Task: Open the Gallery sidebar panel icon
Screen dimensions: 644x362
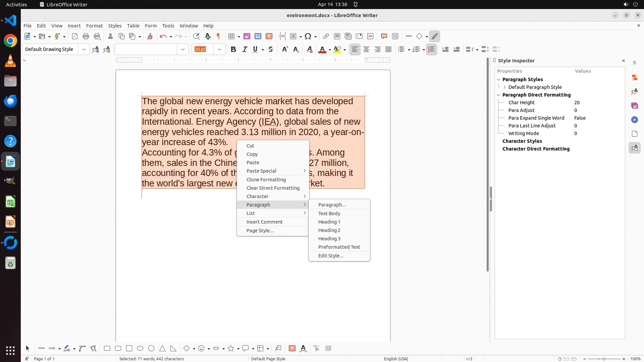Action: [635, 106]
